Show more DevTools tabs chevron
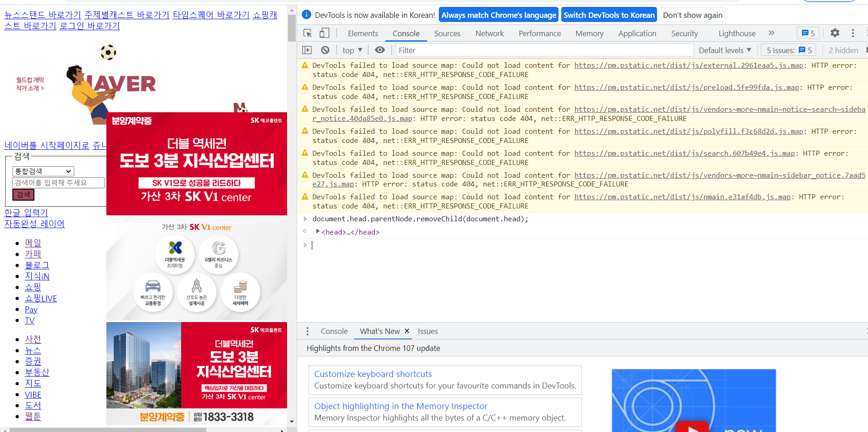This screenshot has width=868, height=432. click(x=771, y=33)
